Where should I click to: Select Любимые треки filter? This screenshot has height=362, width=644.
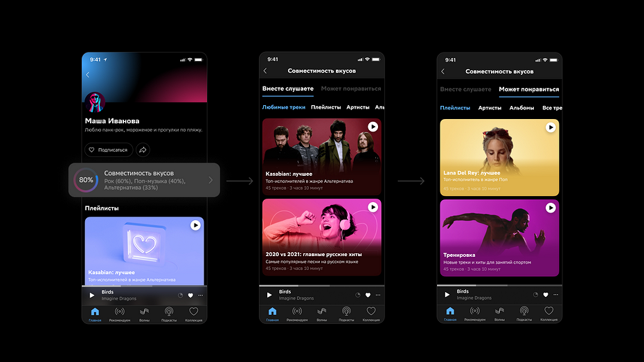point(284,107)
